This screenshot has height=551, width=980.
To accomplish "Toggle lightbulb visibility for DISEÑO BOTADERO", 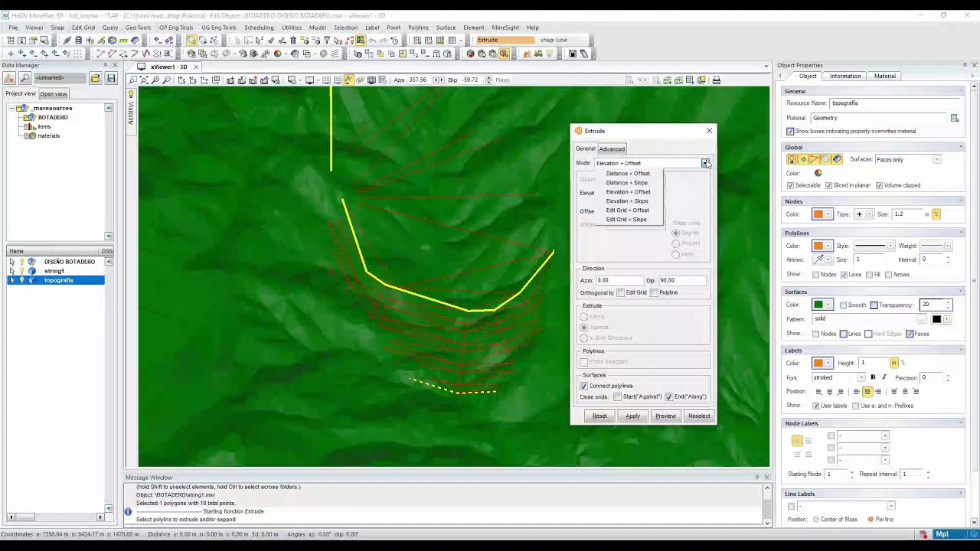I will pos(21,262).
